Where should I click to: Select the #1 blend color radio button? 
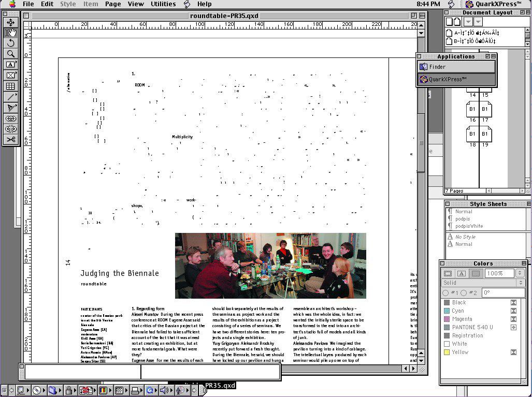(x=445, y=292)
